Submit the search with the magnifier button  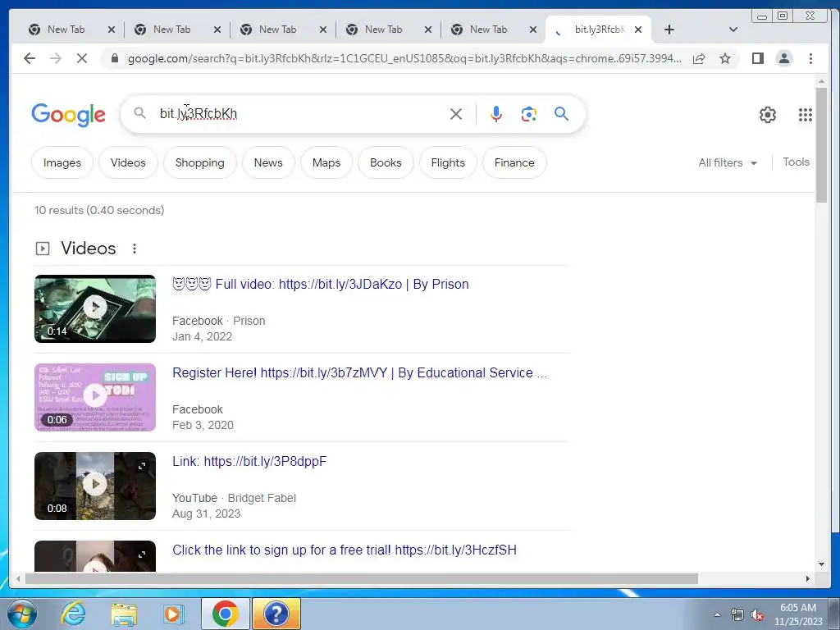(561, 113)
